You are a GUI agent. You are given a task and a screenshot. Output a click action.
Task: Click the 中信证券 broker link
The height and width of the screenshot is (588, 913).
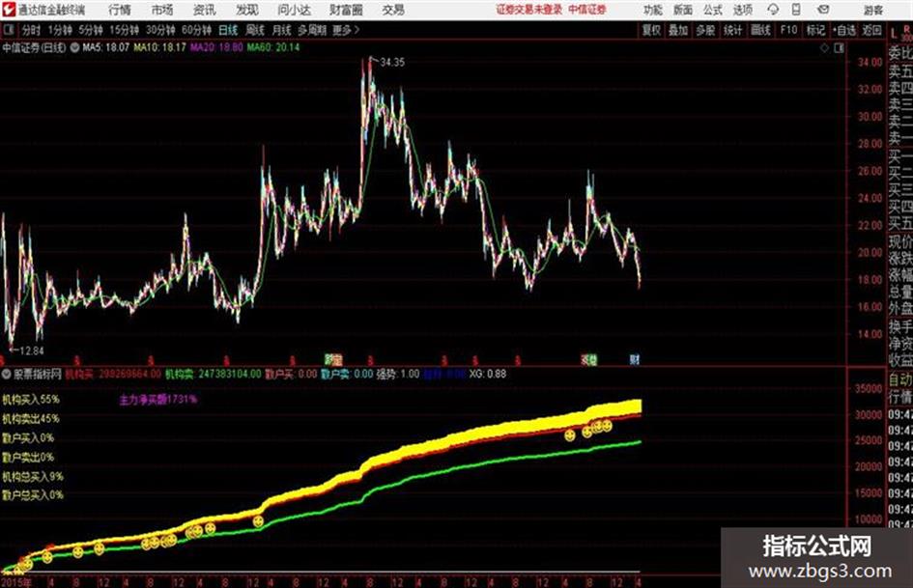(x=587, y=10)
